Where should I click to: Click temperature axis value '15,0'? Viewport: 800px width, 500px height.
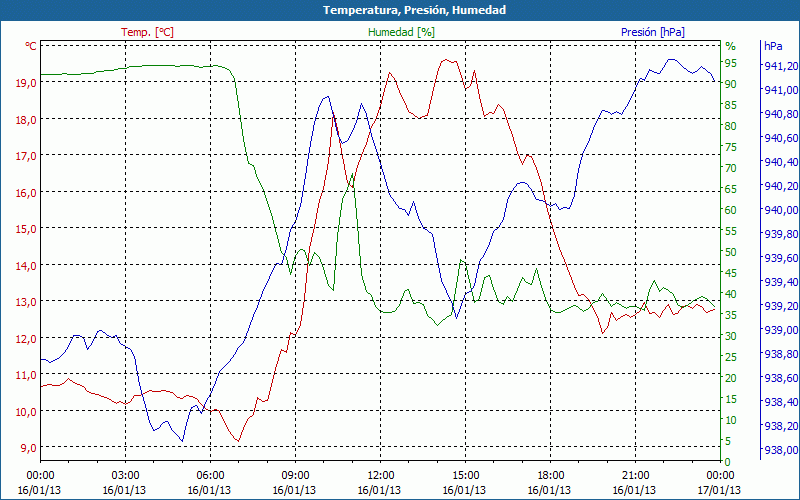tap(26, 229)
